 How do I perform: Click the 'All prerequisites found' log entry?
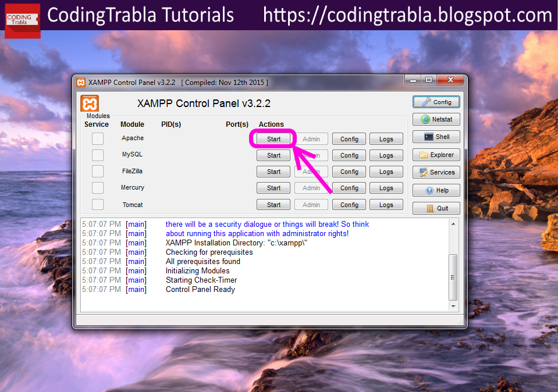tap(203, 262)
